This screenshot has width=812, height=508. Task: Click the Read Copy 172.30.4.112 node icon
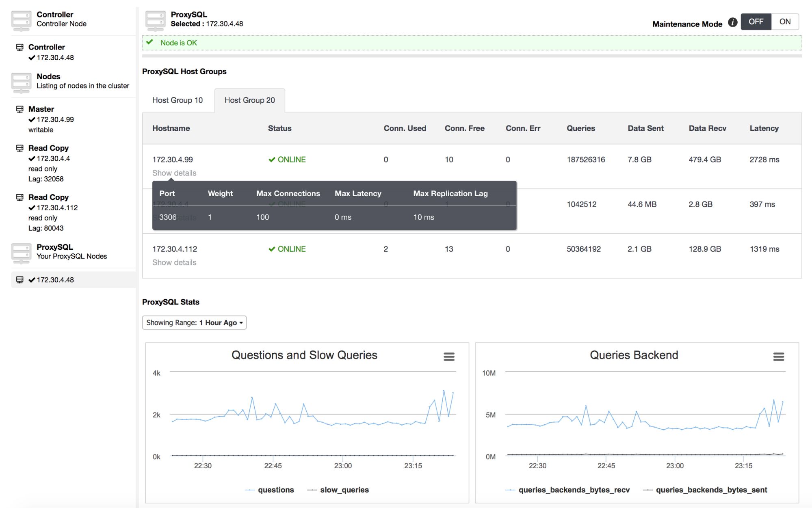[x=19, y=197]
